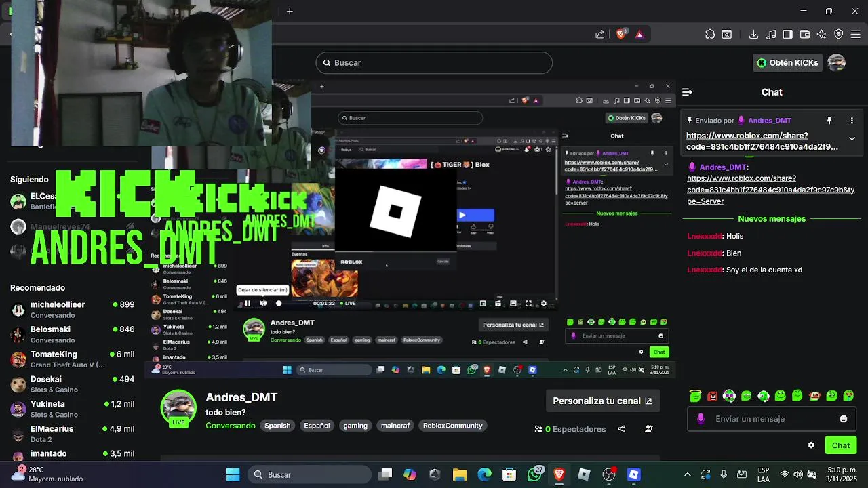
Task: Click the pin icon on pinned message
Action: (829, 121)
